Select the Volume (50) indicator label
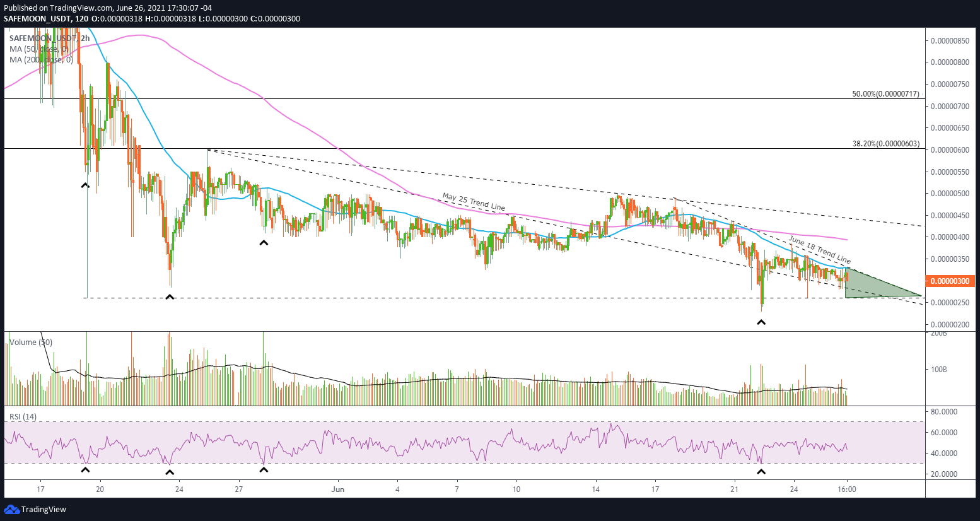980x521 pixels. [31, 342]
